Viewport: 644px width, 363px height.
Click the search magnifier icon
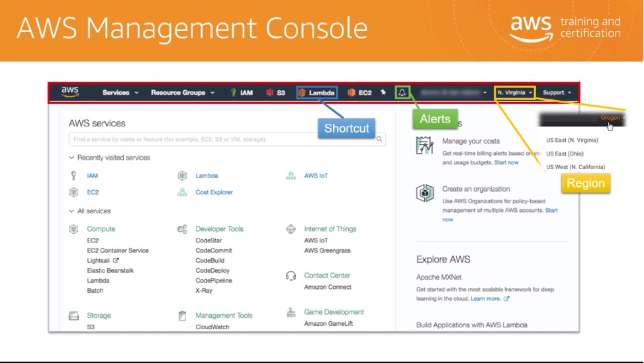pos(379,139)
